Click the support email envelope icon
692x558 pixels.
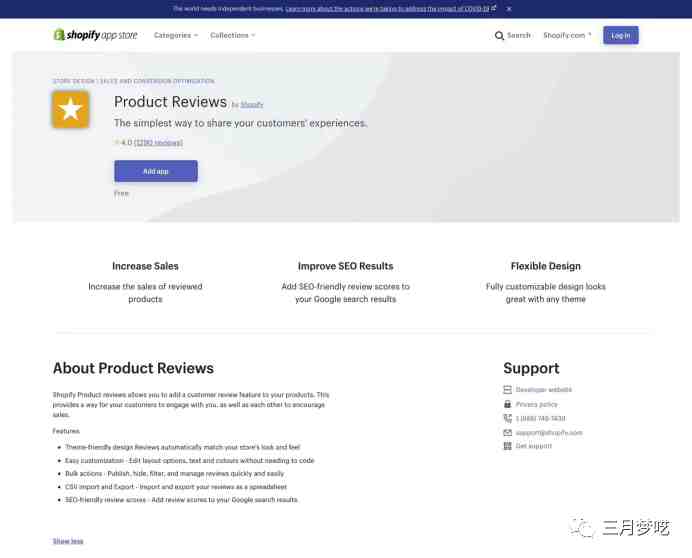tap(508, 433)
